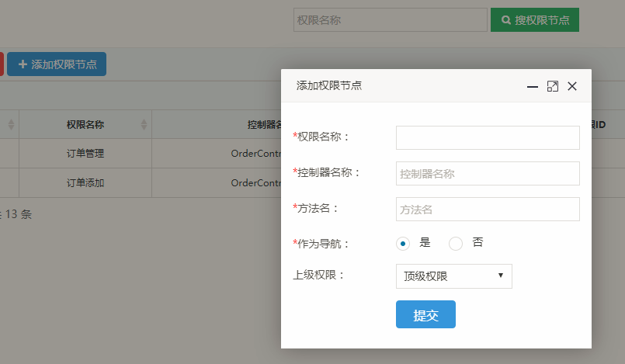This screenshot has height=364, width=625.
Task: Focus the dialog's 权限名称 input field
Action: (x=488, y=137)
